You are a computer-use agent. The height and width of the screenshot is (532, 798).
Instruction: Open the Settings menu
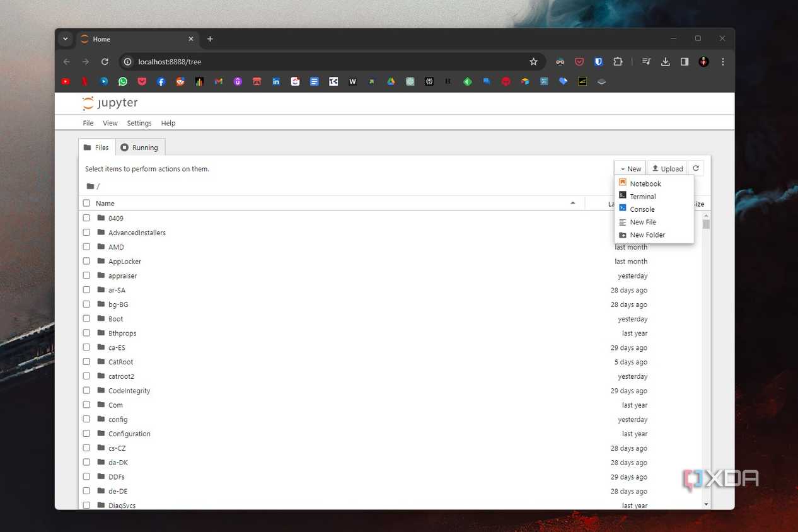pyautogui.click(x=139, y=123)
